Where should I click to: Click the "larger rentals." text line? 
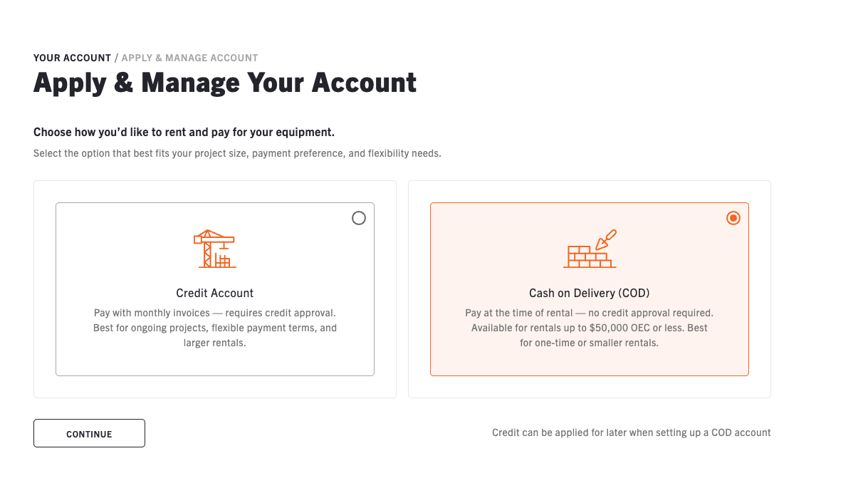[x=214, y=343]
